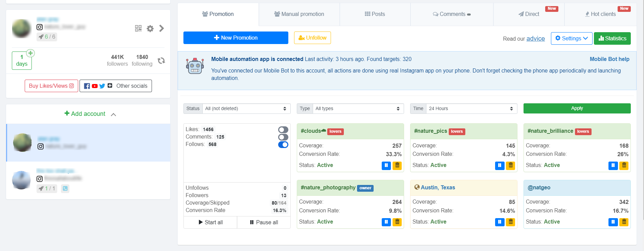Viewport: 644px width, 251px height.
Task: Open the QR code icon for the account
Action: pos(138,28)
